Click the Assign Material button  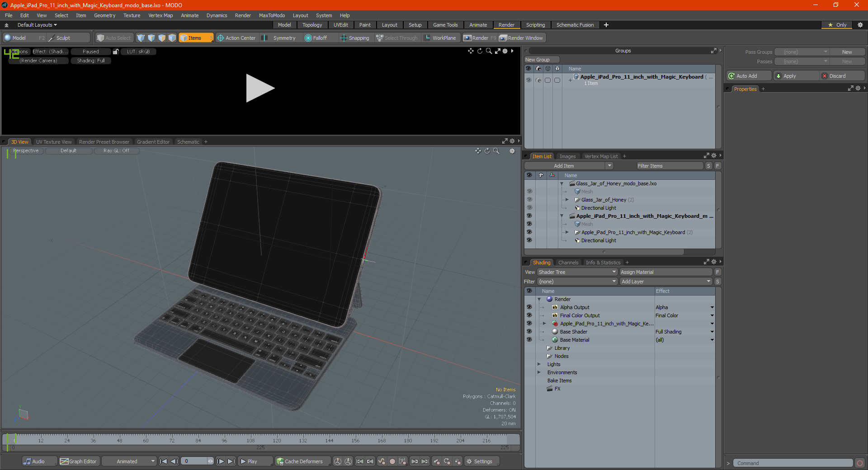click(665, 272)
